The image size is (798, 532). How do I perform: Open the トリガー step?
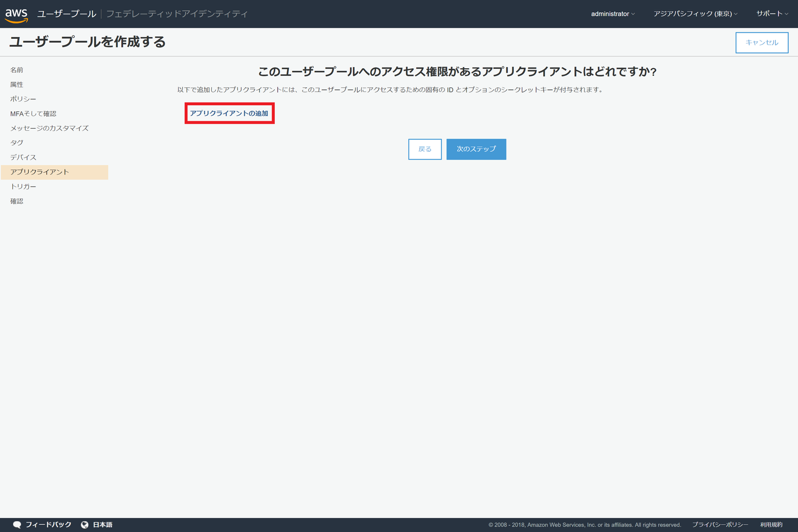(x=23, y=187)
